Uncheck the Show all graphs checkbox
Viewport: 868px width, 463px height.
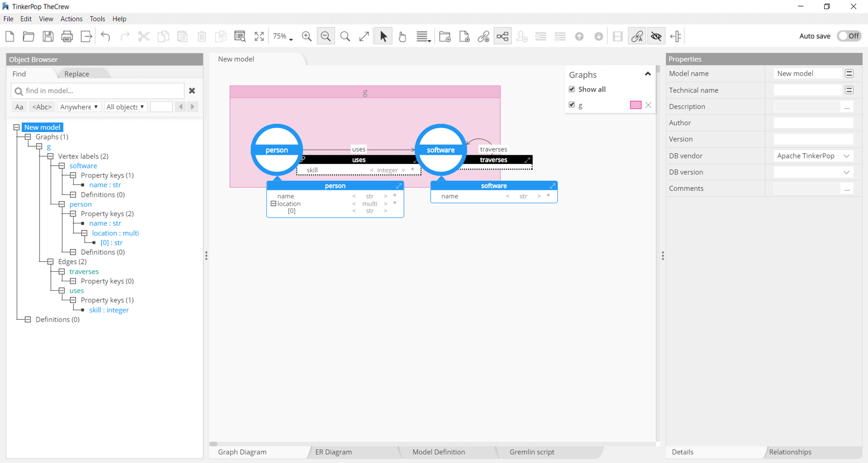pyautogui.click(x=572, y=89)
